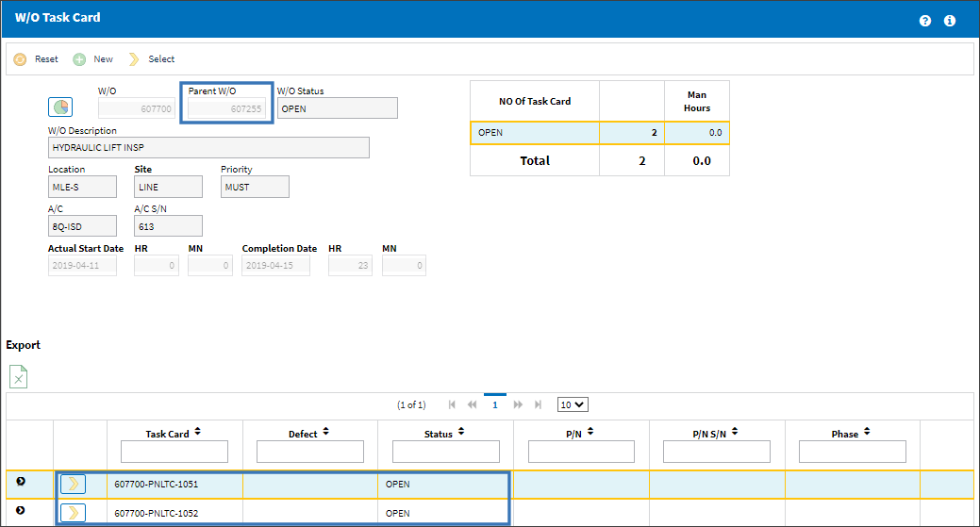Expand row details for 607700-PNLTC-1052

point(21,510)
